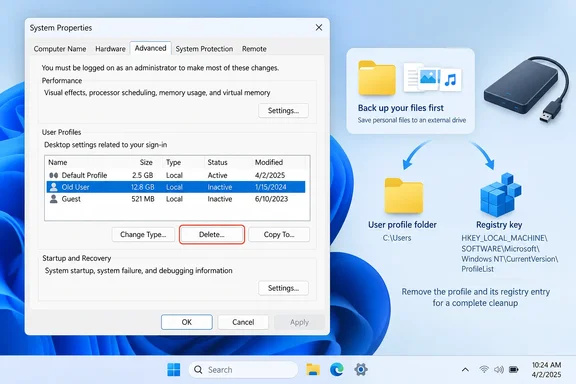Image resolution: width=576 pixels, height=384 pixels.
Task: Click the backup folder icon in the card
Action: coord(377,78)
